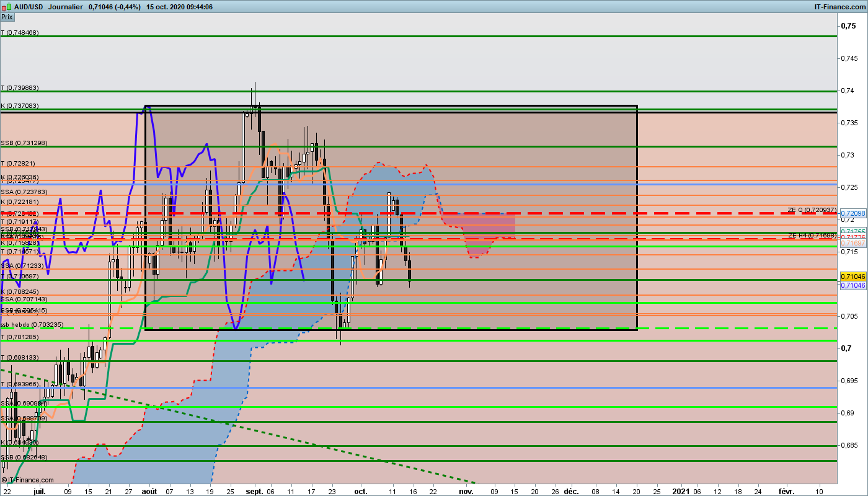Click the orange 0,71697 price tag
This screenshot has height=496, width=868.
852,244
